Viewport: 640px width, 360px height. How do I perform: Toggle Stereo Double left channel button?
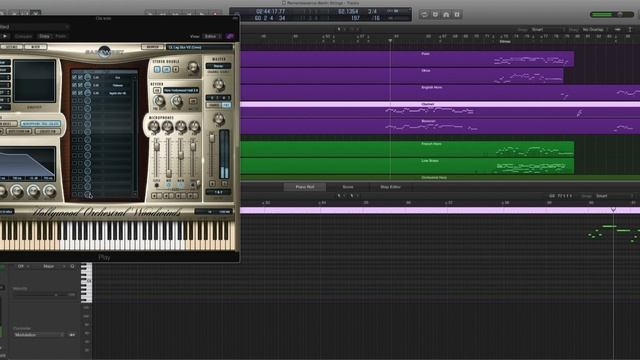(x=157, y=69)
